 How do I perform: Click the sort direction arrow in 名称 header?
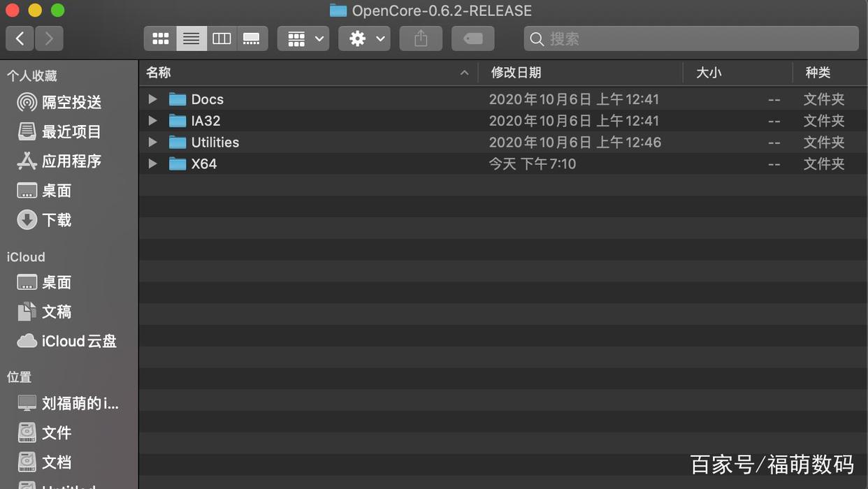[x=464, y=73]
